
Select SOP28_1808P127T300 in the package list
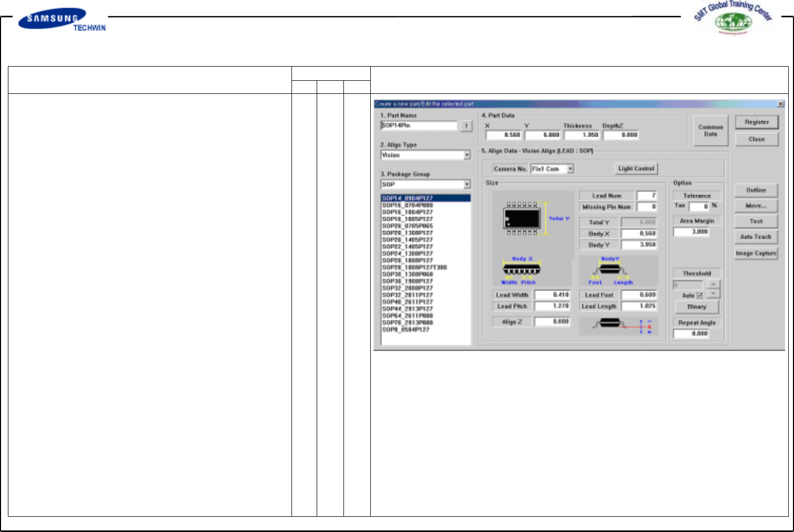click(x=426, y=267)
